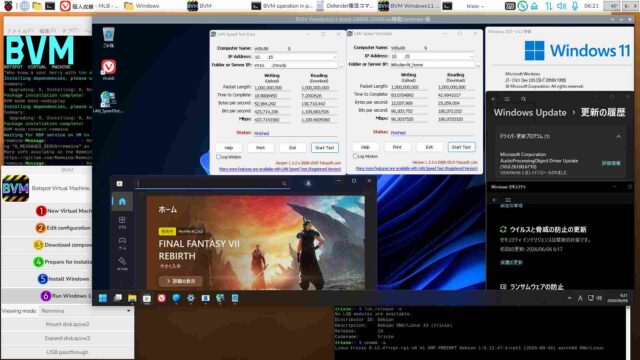Open the IP Address dropdown in right LAN Speed Test
The height and width of the screenshot is (360, 640).
coord(471,56)
